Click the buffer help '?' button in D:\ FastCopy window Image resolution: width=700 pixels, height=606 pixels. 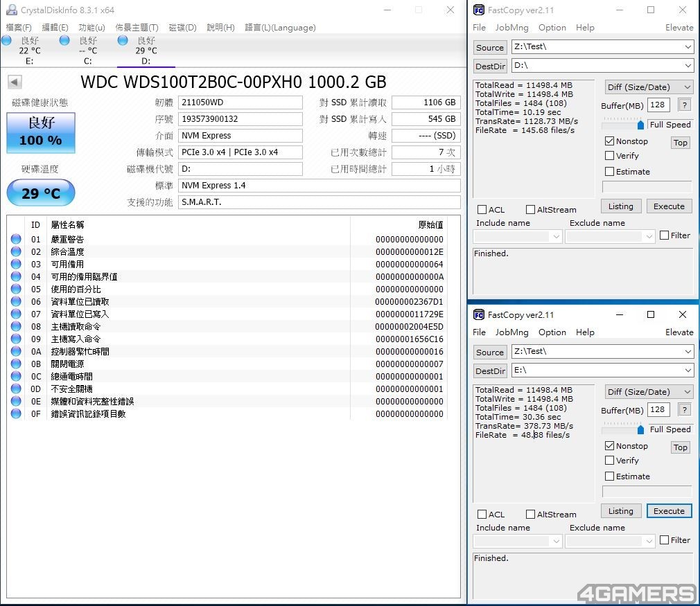(x=684, y=105)
